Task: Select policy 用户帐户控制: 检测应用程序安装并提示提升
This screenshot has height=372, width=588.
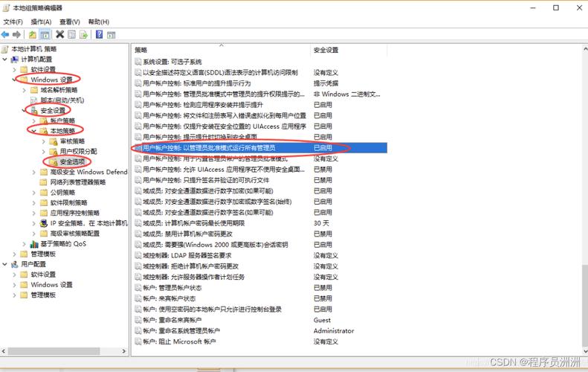Action: [x=203, y=105]
